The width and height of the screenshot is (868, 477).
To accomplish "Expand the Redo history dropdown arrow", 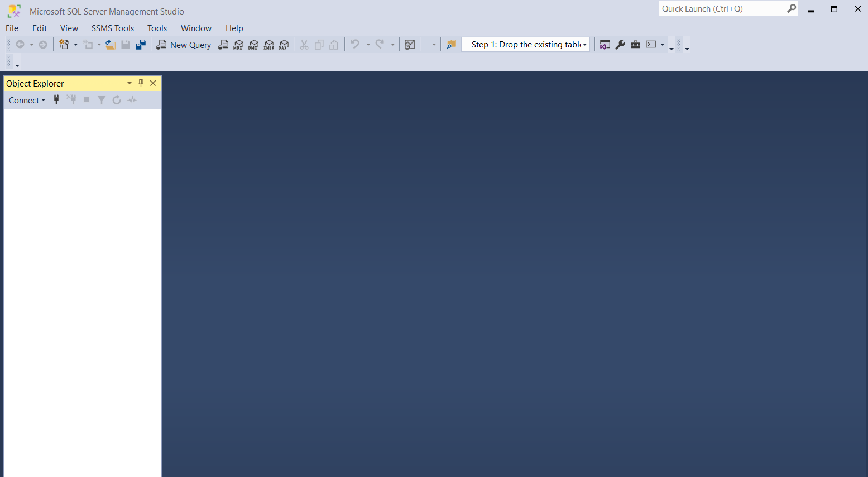I will pos(392,45).
